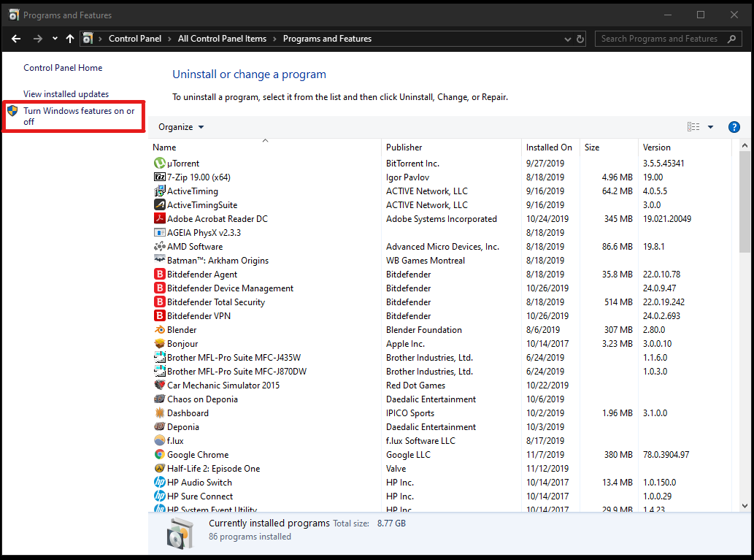Click the Bonjour package icon
754x560 pixels.
tap(160, 343)
